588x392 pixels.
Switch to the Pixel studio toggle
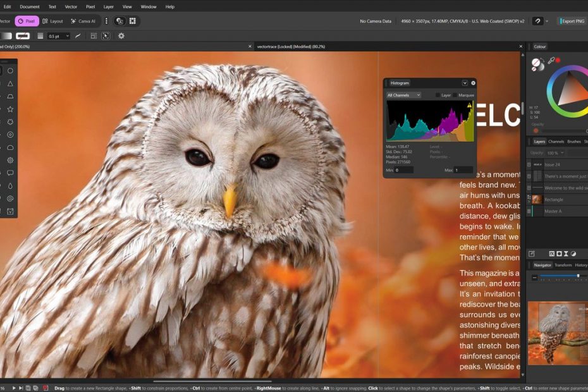click(27, 21)
